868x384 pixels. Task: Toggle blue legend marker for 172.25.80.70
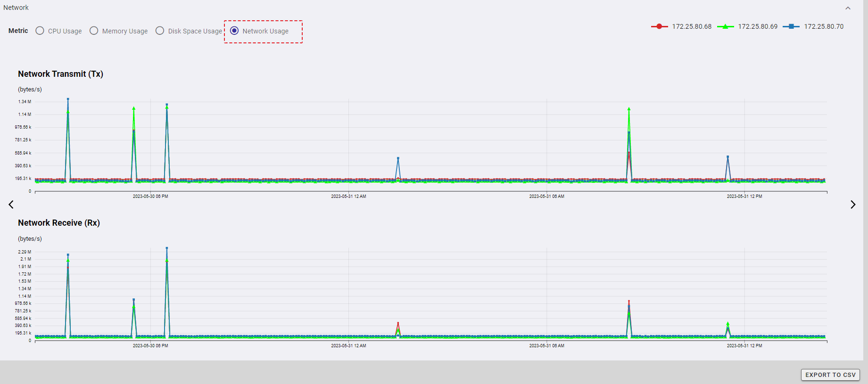pyautogui.click(x=791, y=26)
